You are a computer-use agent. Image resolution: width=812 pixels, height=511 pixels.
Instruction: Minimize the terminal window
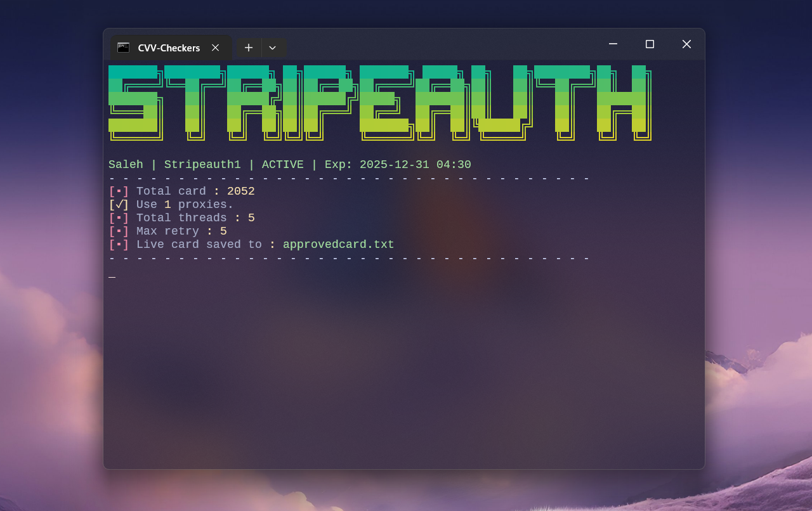613,44
